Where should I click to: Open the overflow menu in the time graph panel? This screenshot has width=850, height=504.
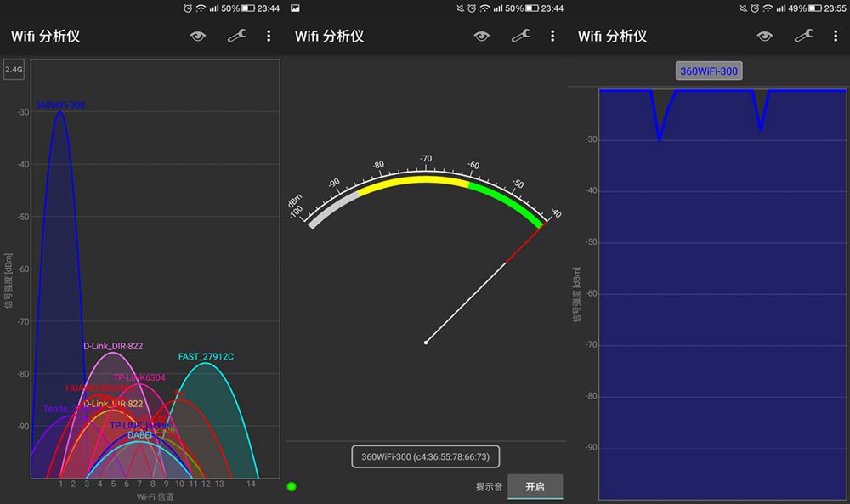[836, 36]
